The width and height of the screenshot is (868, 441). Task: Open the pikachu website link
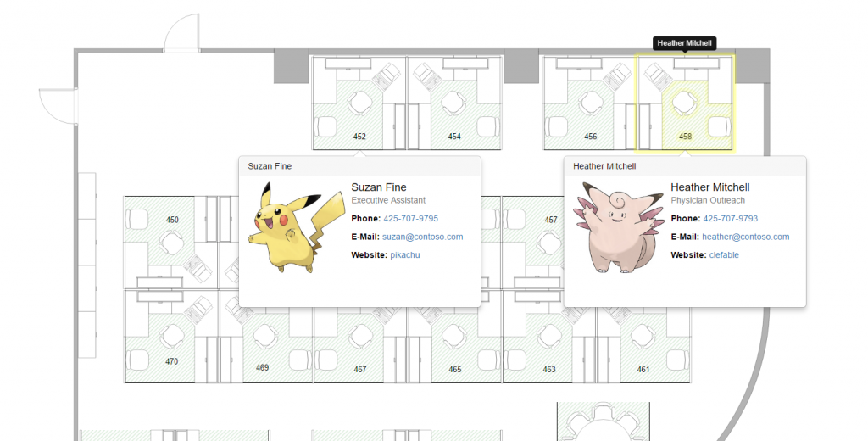pos(404,255)
